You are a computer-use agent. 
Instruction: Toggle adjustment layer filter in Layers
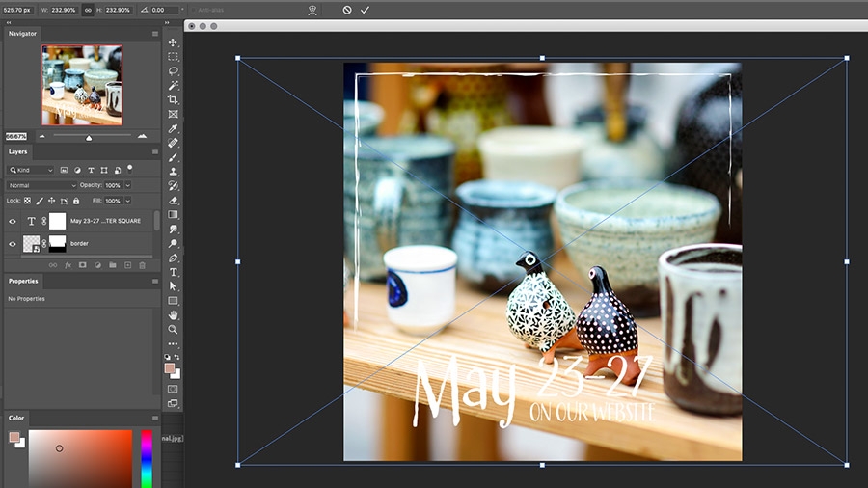point(77,170)
